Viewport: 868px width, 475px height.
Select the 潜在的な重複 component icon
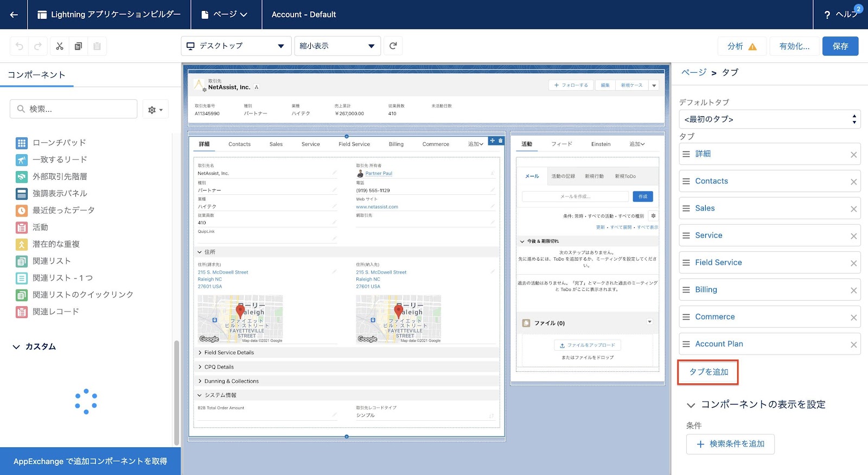click(x=22, y=244)
